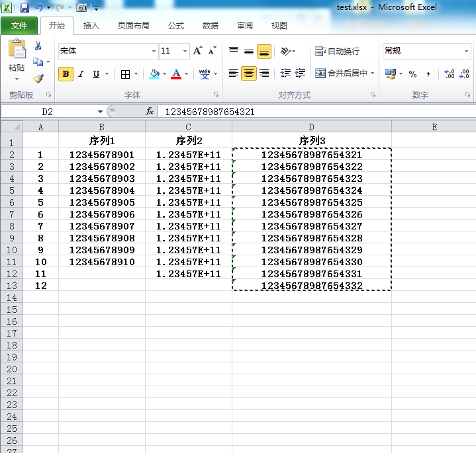Click the 自动换行 wrap text button
The width and height of the screenshot is (476, 453).
pyautogui.click(x=337, y=51)
